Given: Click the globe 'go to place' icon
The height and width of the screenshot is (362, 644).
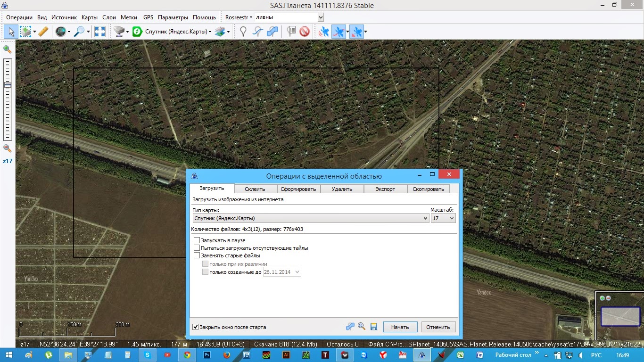Looking at the screenshot, I should 60,32.
